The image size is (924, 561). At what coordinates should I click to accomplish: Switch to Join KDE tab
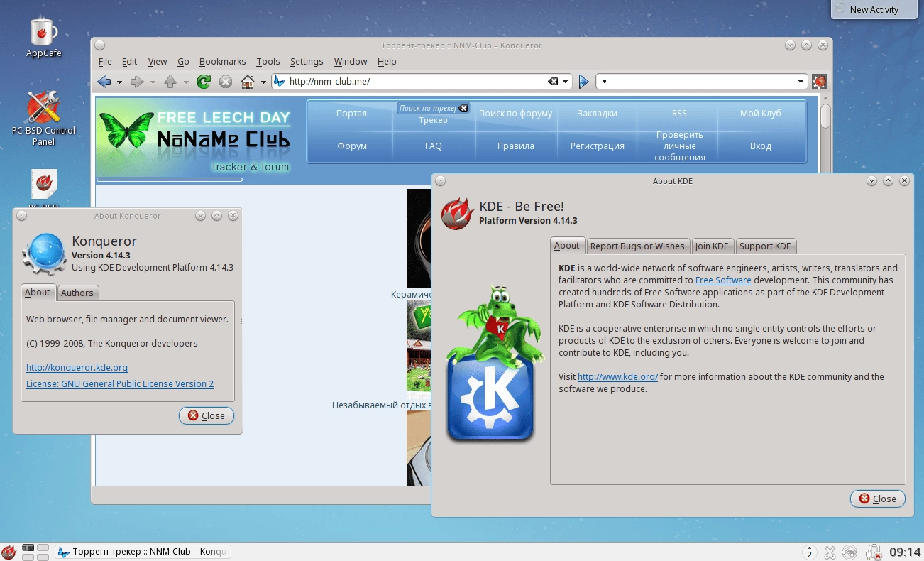click(x=712, y=246)
